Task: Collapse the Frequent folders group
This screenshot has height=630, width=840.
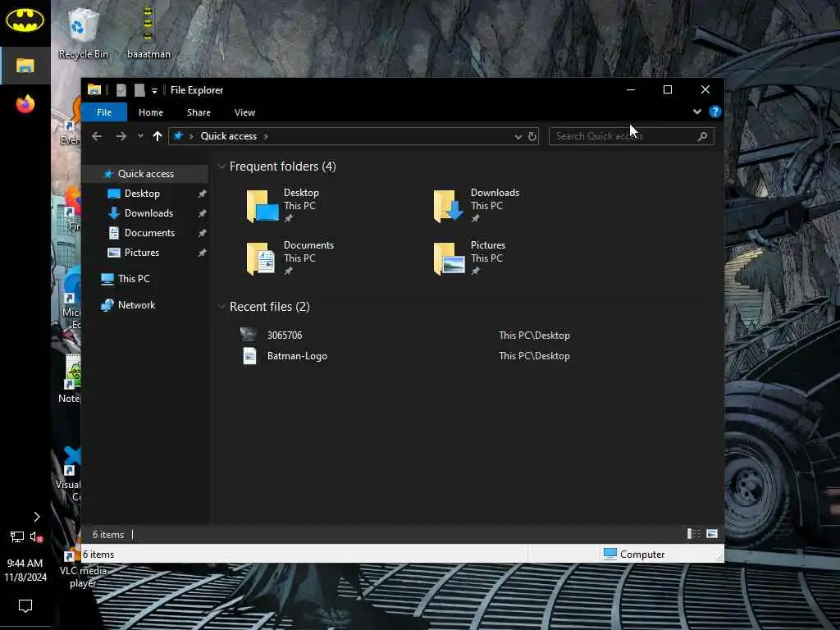Action: click(x=221, y=167)
